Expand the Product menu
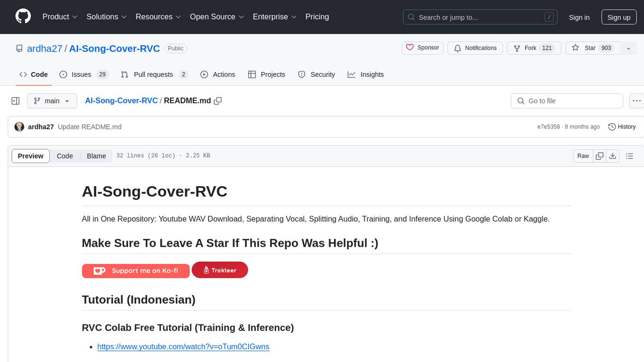This screenshot has width=644, height=362. pos(60,17)
